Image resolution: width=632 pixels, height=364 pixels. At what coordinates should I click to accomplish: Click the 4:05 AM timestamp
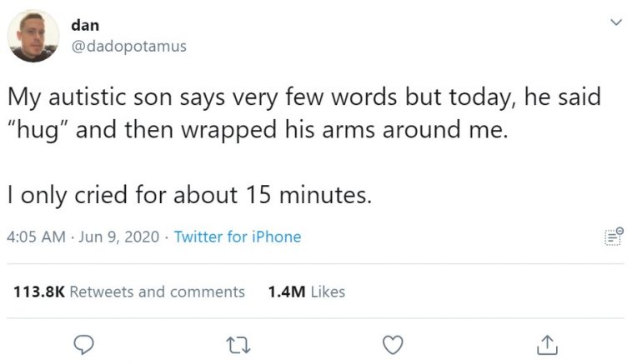coord(36,237)
